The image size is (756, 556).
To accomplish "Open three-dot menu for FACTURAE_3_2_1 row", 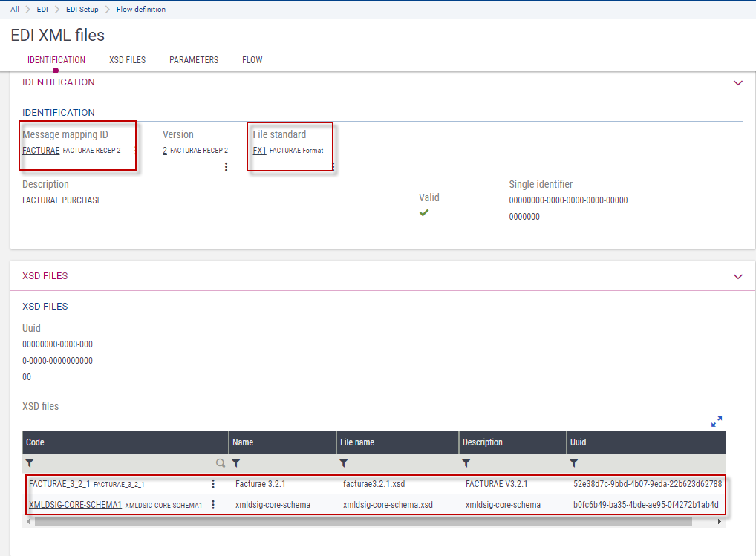I will coord(213,484).
